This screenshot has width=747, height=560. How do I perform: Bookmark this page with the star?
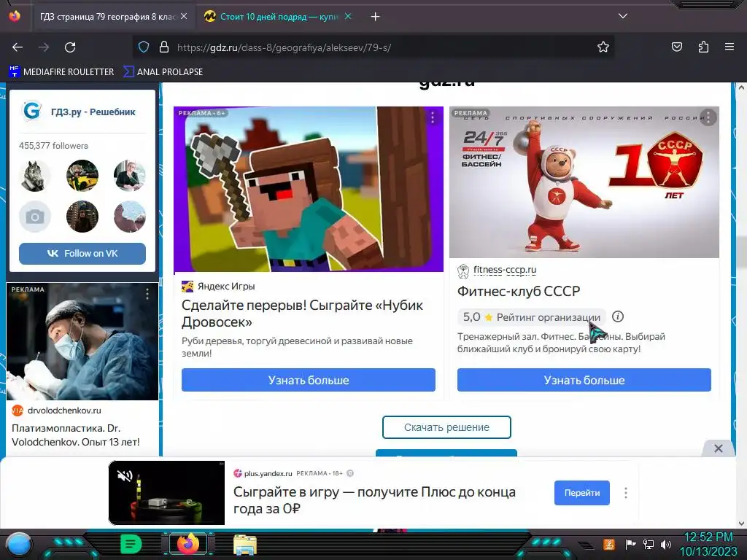[603, 47]
